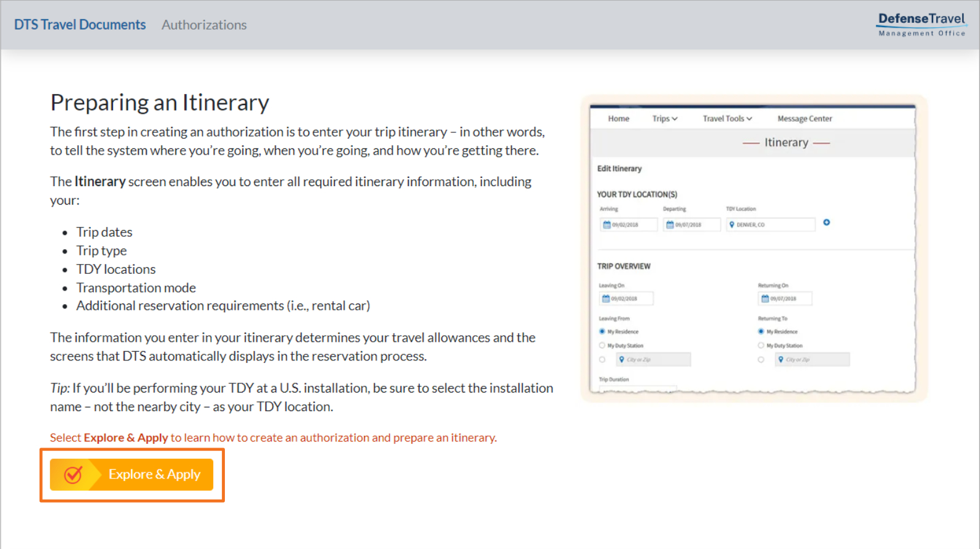Open the Trips dropdown in the screenshot

point(665,119)
